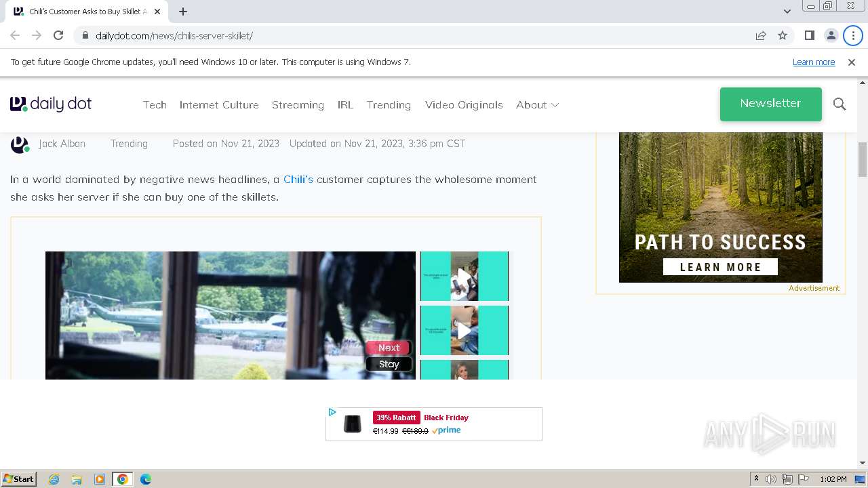868x488 pixels.
Task: Open the Learn more link
Action: click(x=814, y=62)
